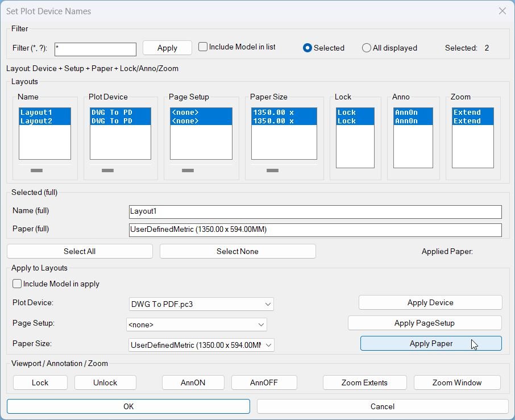Enable Include Model in list checkbox

203,47
